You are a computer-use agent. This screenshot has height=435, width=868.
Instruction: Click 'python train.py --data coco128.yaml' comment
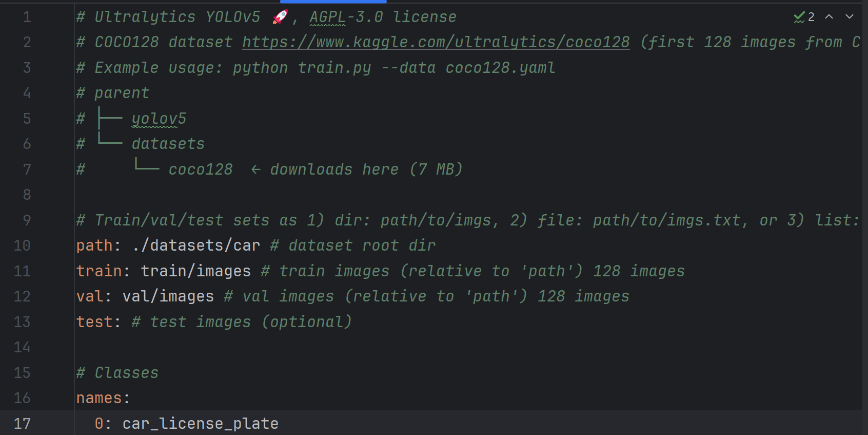point(394,68)
